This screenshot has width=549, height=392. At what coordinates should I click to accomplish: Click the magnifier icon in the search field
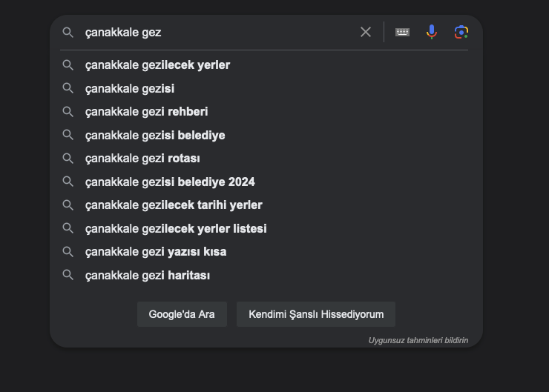click(x=68, y=33)
